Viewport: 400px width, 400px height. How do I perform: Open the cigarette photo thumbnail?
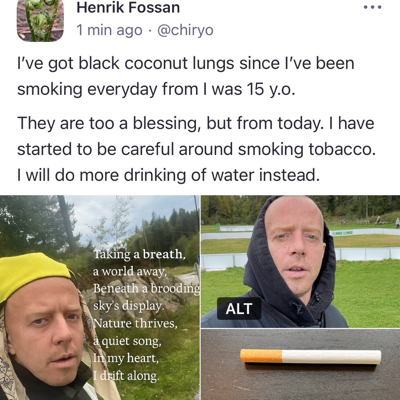pyautogui.click(x=301, y=365)
